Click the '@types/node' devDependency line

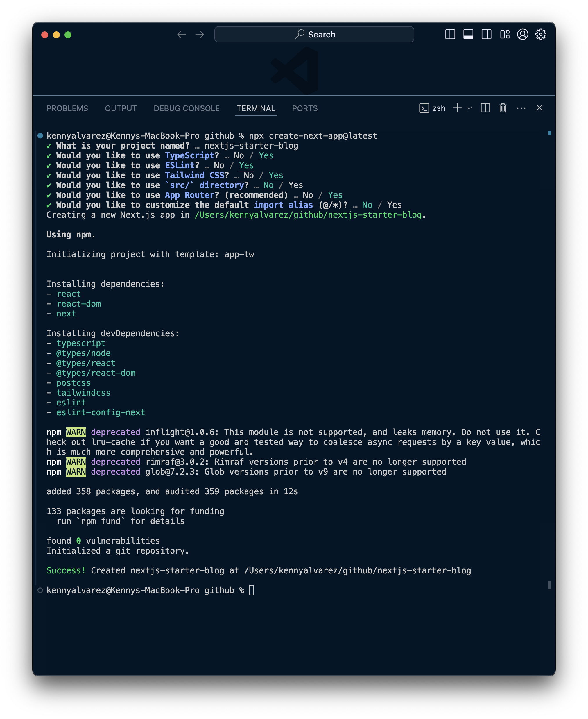click(83, 353)
